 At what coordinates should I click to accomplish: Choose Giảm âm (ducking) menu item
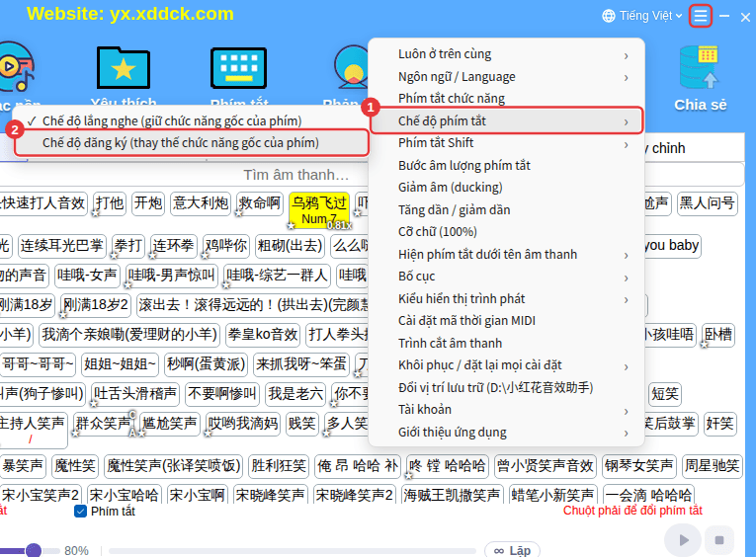coord(506,188)
